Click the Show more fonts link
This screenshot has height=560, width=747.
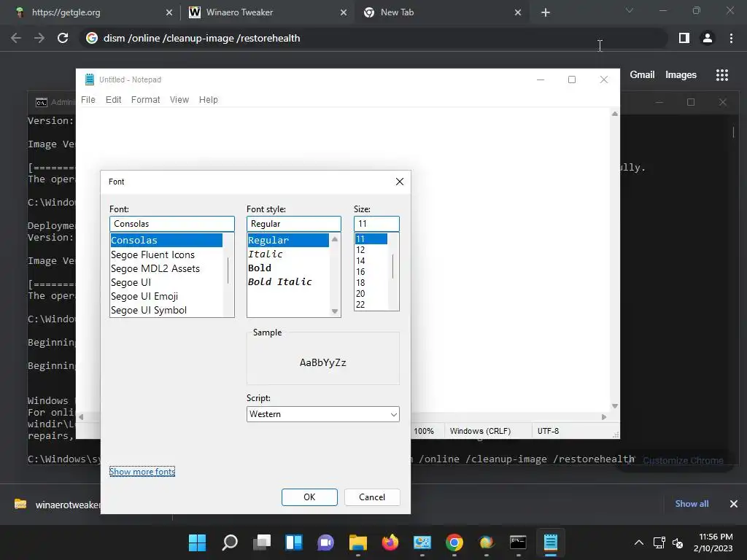click(x=142, y=472)
